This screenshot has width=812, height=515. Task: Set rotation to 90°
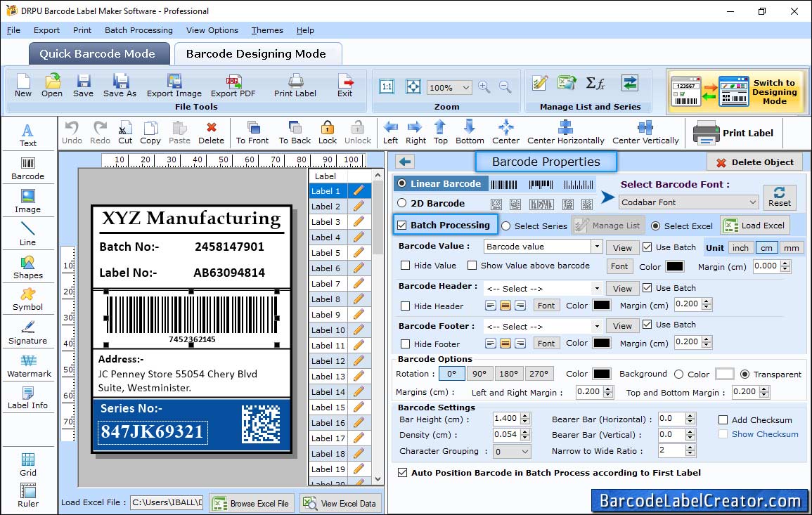click(479, 374)
